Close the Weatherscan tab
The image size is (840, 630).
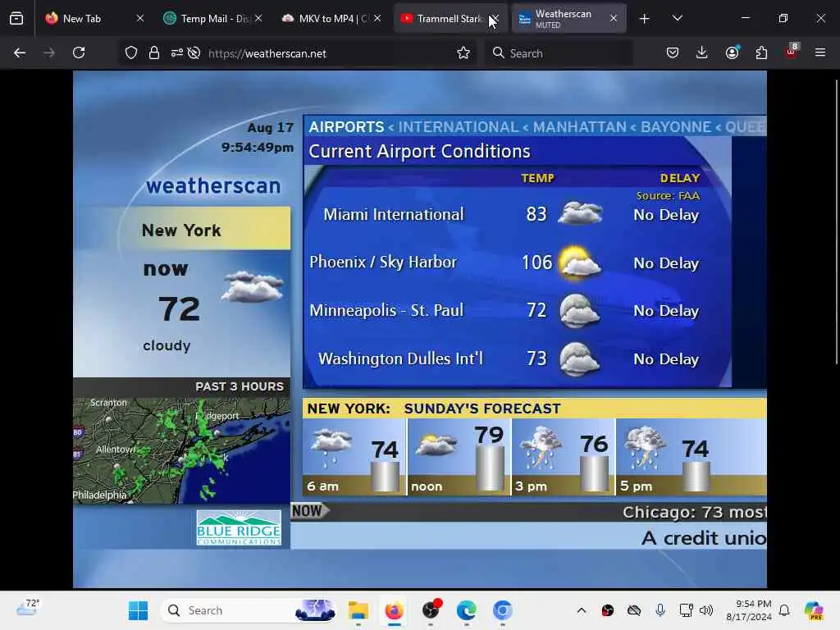pyautogui.click(x=614, y=18)
